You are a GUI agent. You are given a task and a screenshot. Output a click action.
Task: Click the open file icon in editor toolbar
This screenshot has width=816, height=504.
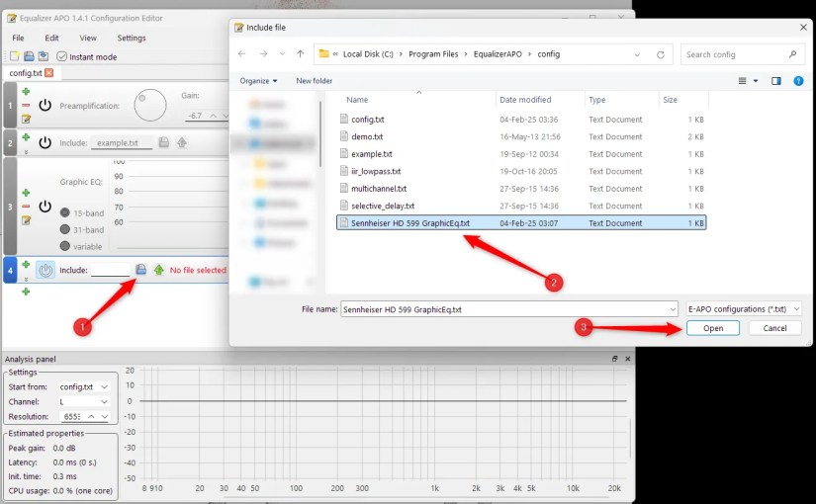pos(29,56)
